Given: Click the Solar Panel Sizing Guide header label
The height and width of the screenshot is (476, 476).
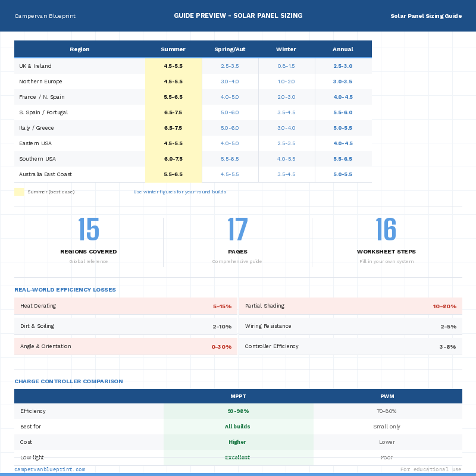Looking at the screenshot, I should (426, 16).
